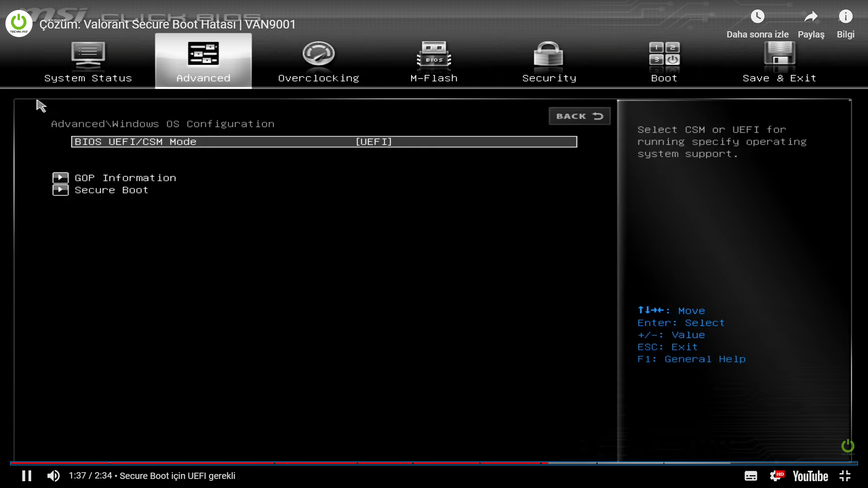Open the Security padlock icon
This screenshot has width=868, height=488.
tap(548, 54)
